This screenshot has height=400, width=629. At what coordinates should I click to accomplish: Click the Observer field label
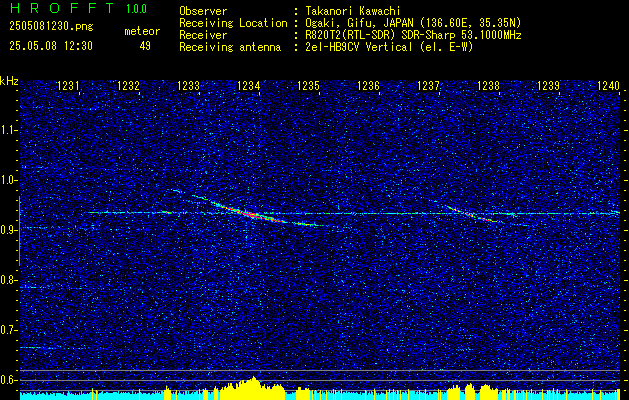[x=203, y=11]
